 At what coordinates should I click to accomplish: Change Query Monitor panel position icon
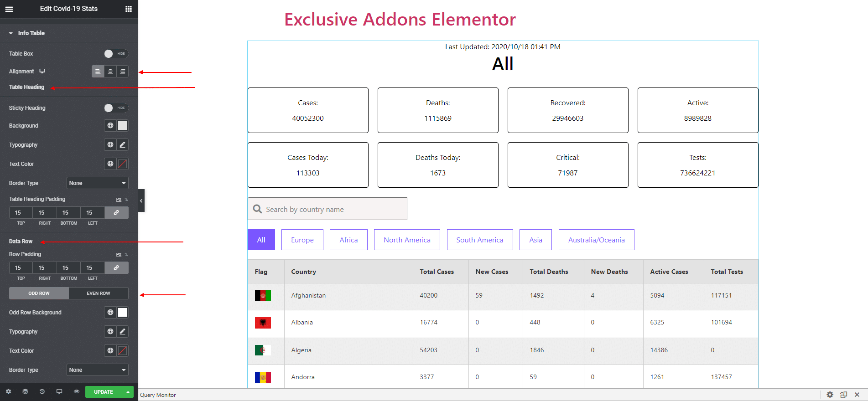843,395
